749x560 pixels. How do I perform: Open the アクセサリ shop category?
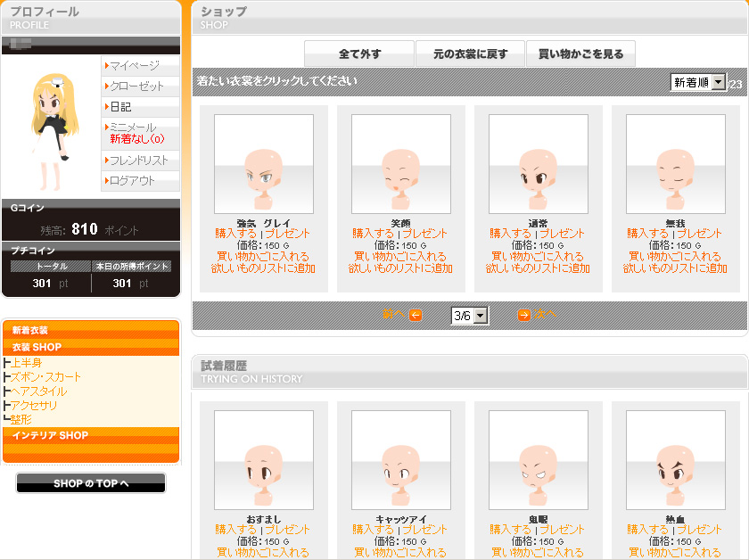(35, 406)
